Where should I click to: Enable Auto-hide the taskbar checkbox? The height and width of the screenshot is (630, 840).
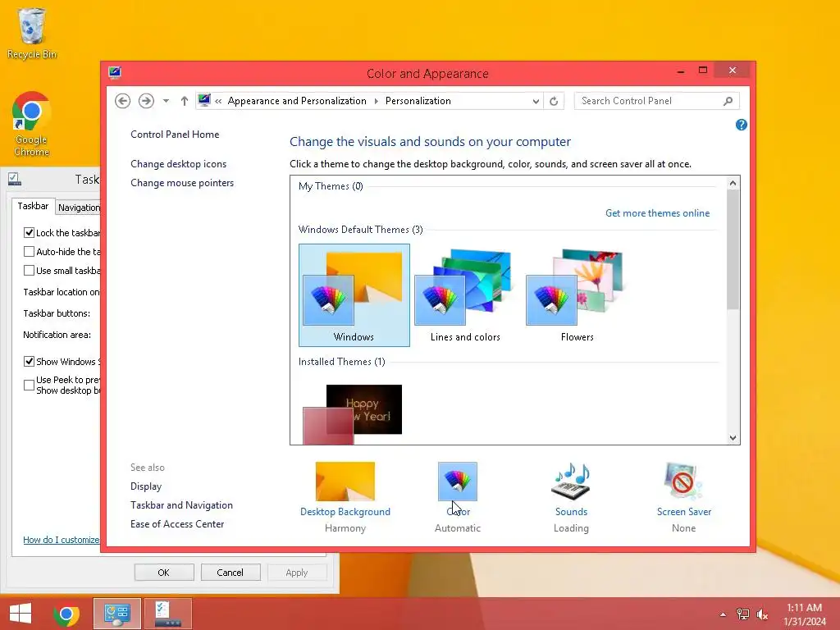[x=29, y=251]
